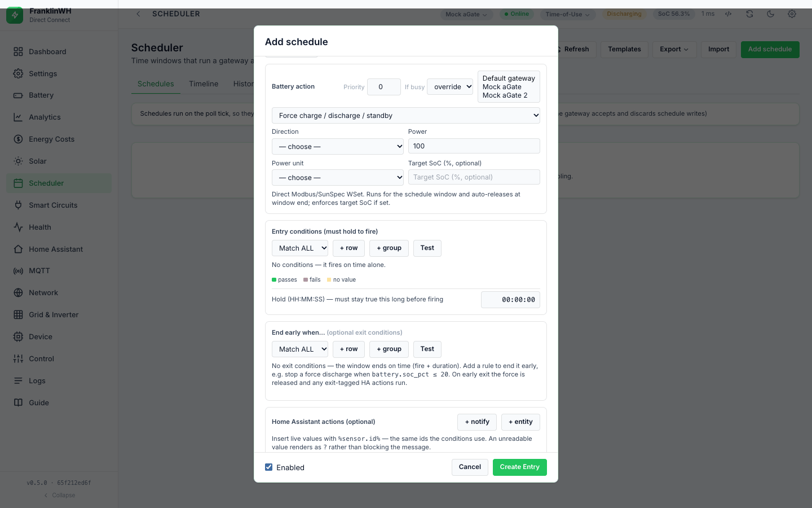The height and width of the screenshot is (508, 812).
Task: Open the Direction choose dropdown
Action: tap(338, 147)
